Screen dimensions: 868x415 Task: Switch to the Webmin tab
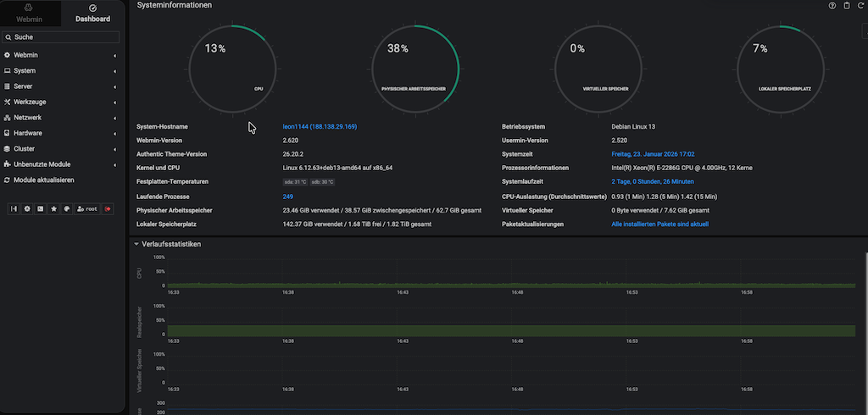pyautogui.click(x=30, y=14)
